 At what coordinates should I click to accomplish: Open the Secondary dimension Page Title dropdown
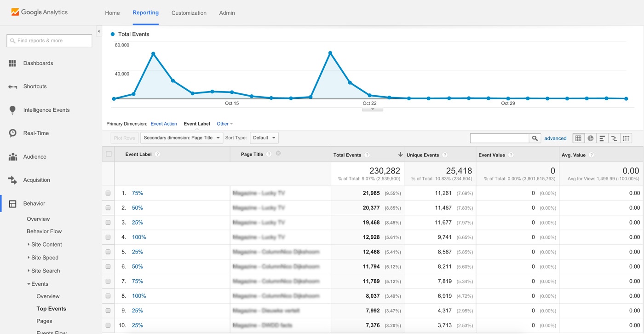[x=182, y=138]
